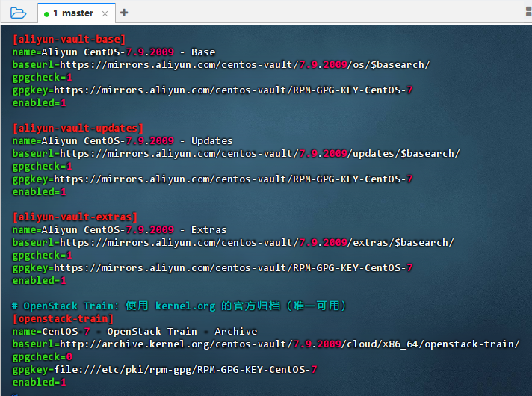
Task: Add a new session tab with plus
Action: [124, 13]
